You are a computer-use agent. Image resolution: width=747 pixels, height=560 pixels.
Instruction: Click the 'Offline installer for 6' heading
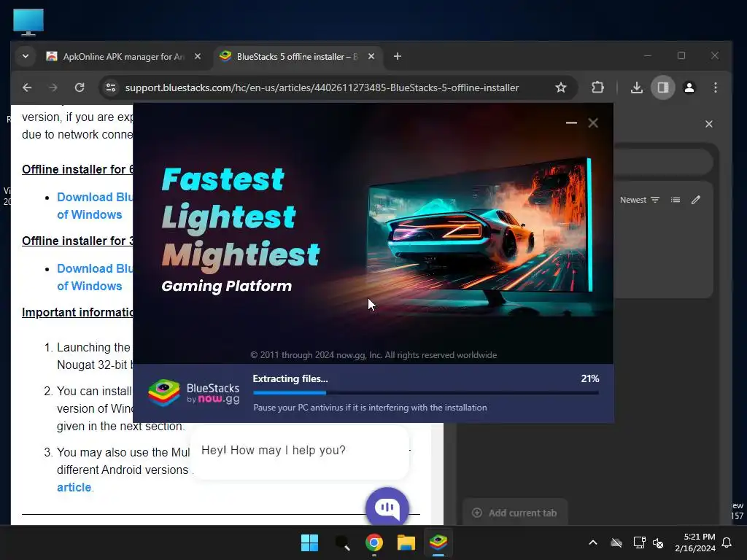pyautogui.click(x=78, y=169)
